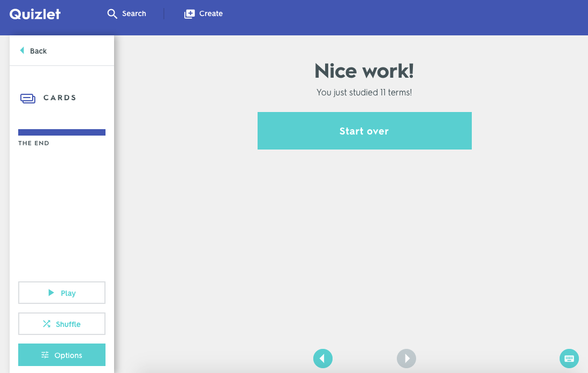588x373 pixels.
Task: Open study Options
Action: [62, 355]
